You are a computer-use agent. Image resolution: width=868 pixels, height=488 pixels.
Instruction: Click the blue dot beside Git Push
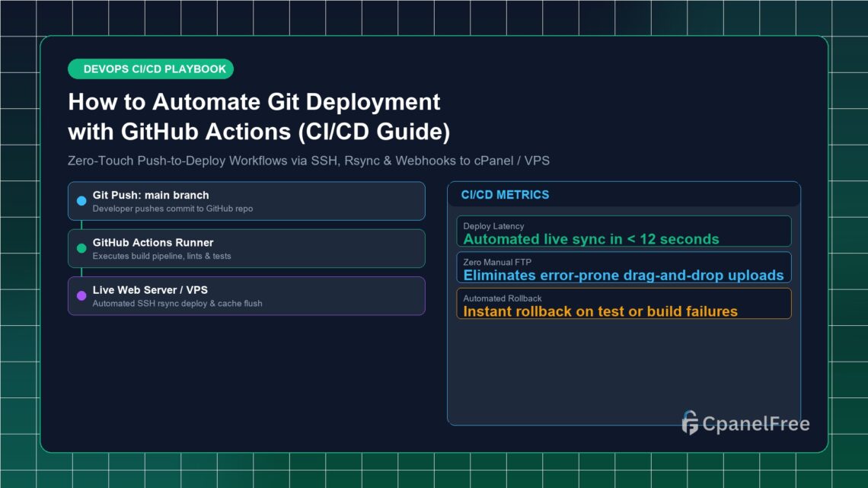click(x=81, y=201)
